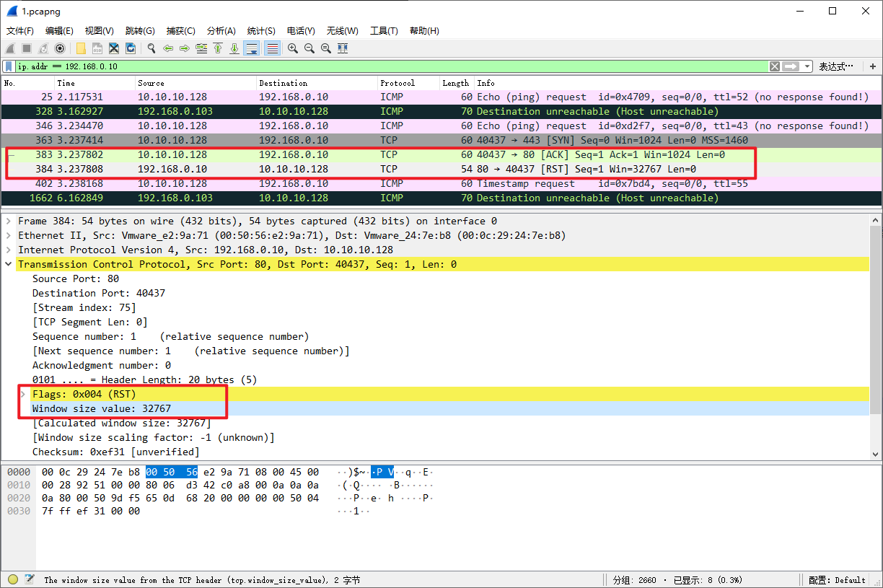Open the 跳转(G) menu
The image size is (883, 588).
[x=140, y=31]
